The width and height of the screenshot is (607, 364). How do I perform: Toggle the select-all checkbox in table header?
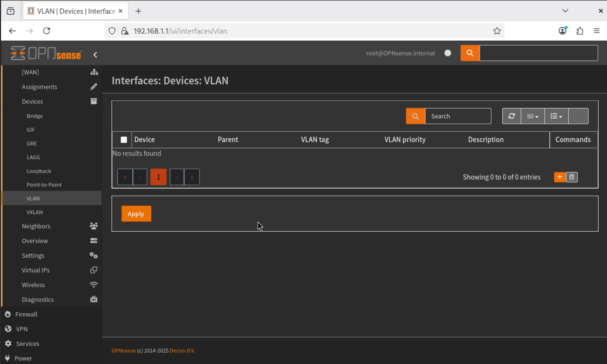coord(124,140)
